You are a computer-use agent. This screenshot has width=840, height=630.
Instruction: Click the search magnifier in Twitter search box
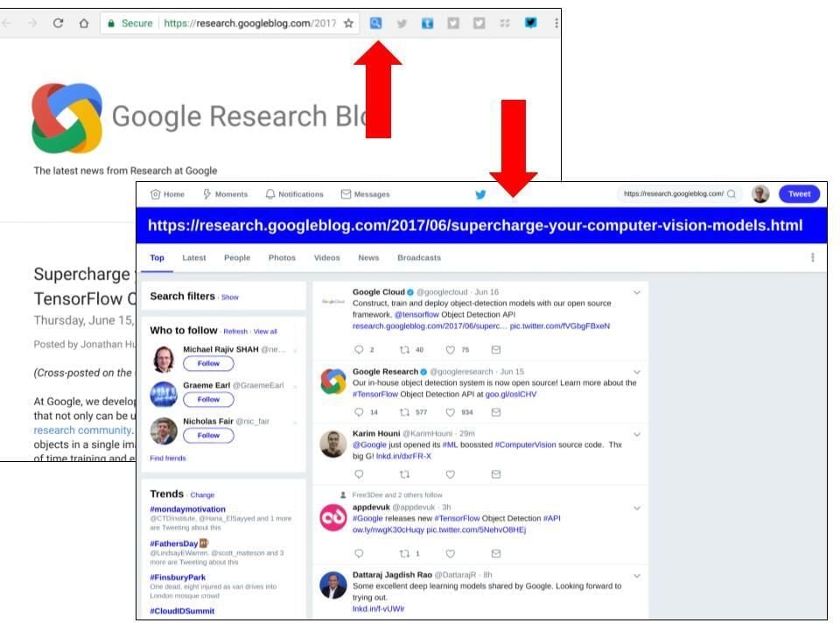[x=731, y=194]
